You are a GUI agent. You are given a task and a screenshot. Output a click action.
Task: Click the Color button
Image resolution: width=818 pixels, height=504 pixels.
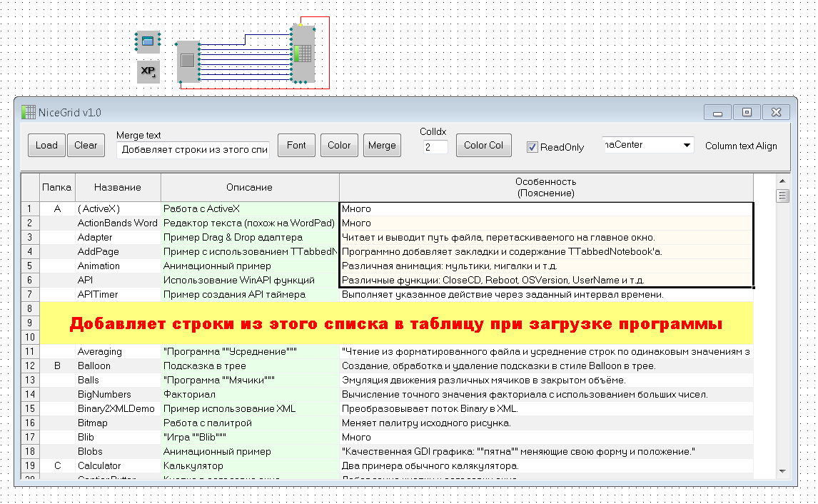[x=339, y=146]
